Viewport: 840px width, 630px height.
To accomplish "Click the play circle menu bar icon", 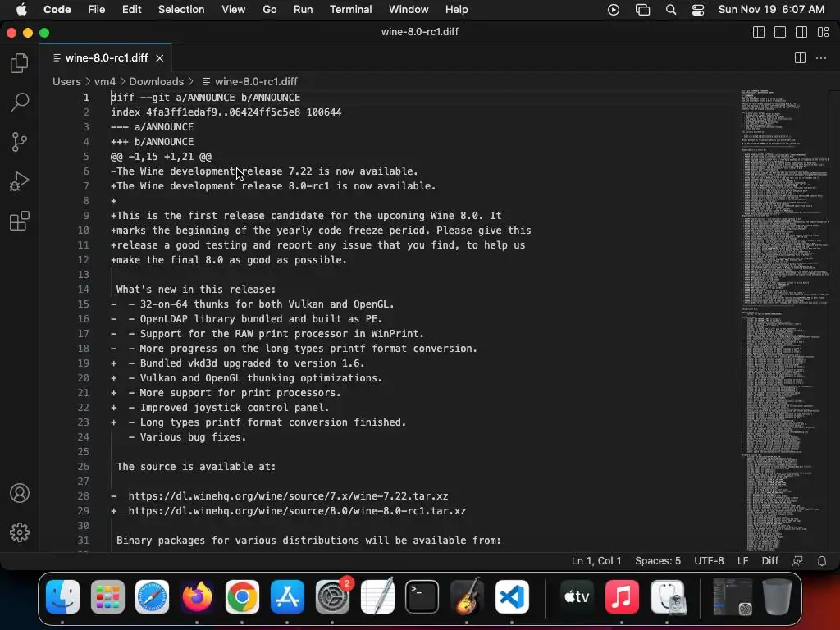I will (614, 10).
